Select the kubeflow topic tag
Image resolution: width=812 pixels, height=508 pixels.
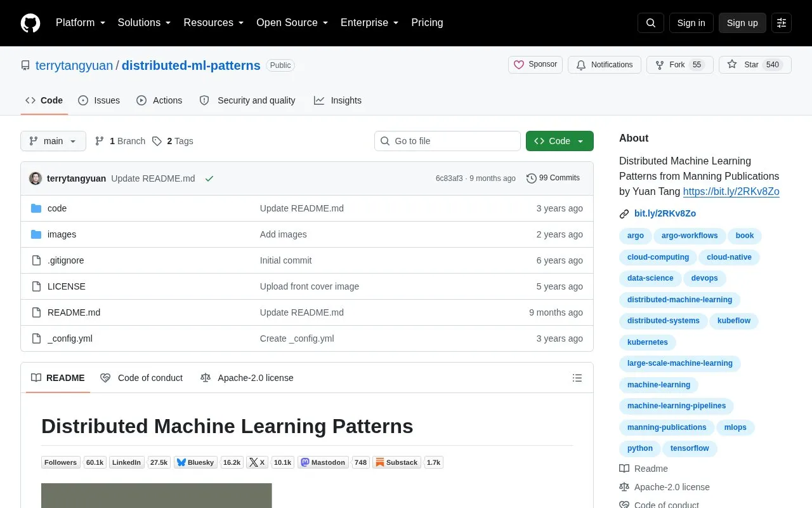[734, 321]
